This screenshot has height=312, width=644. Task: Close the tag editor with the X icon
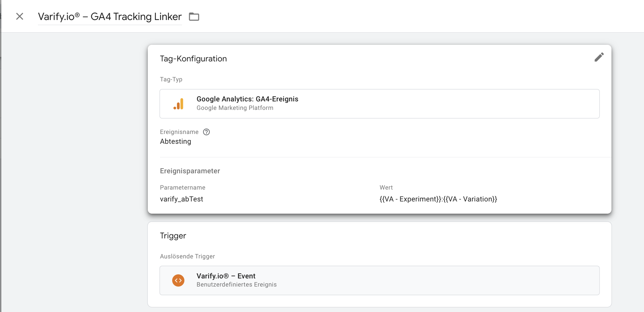pos(20,16)
